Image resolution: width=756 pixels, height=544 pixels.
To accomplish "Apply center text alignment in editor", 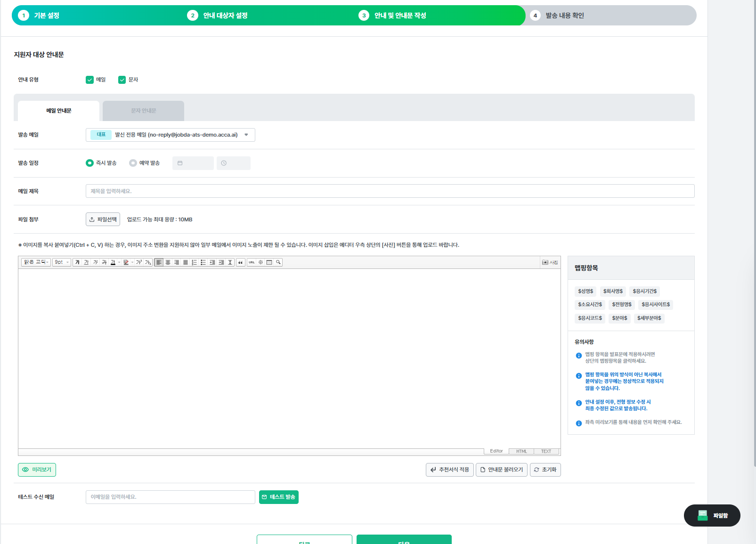I will pos(168,262).
